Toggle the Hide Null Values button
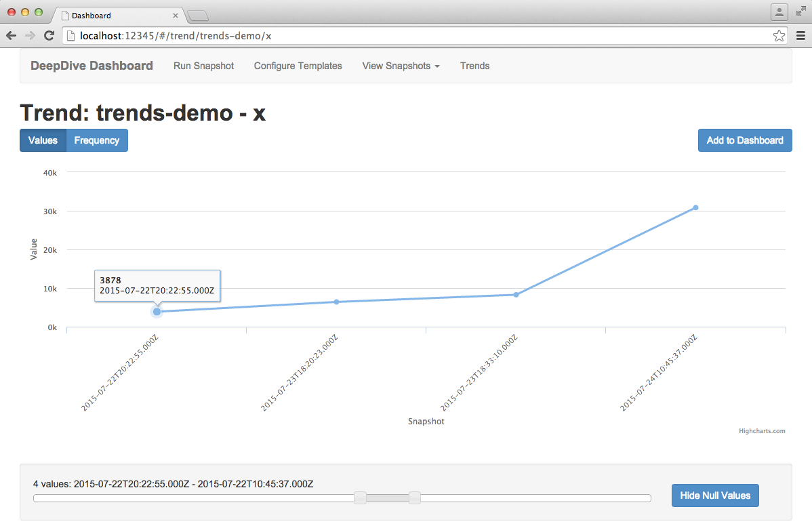Screen dimensions: 812x528 pos(715,495)
